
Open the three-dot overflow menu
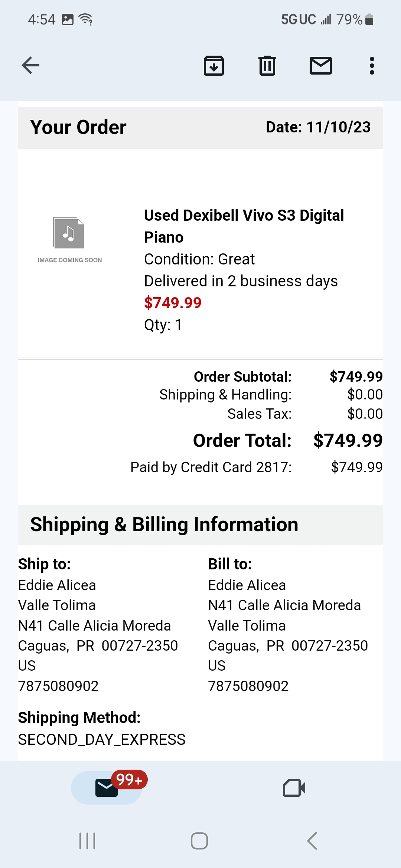pos(372,66)
